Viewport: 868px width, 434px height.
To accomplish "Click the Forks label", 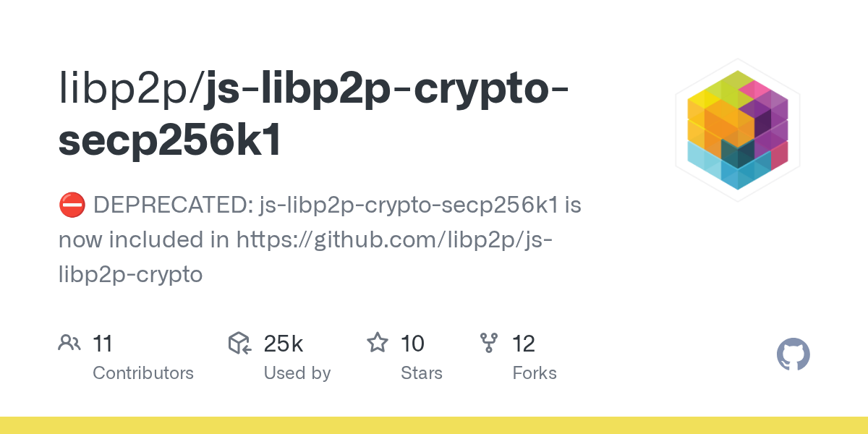I will click(x=535, y=373).
